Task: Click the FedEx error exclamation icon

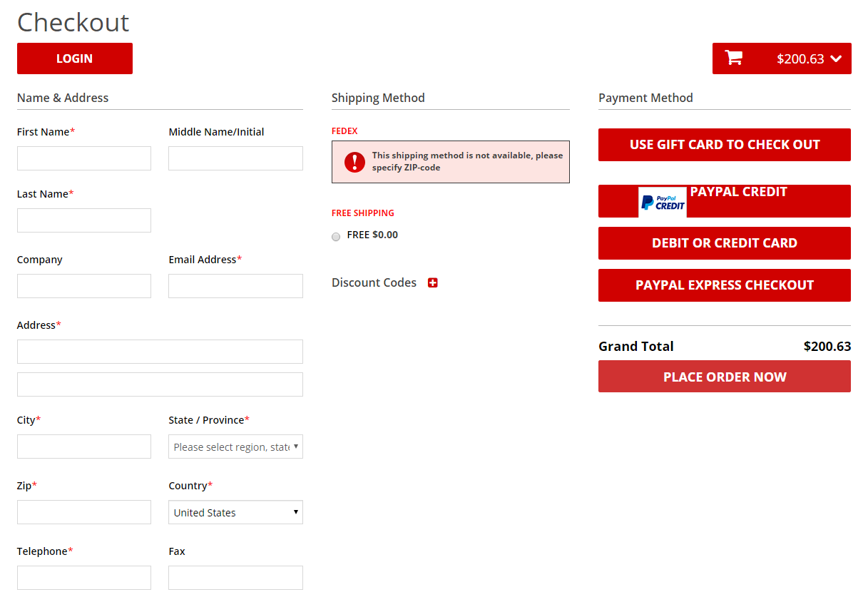Action: tap(354, 162)
